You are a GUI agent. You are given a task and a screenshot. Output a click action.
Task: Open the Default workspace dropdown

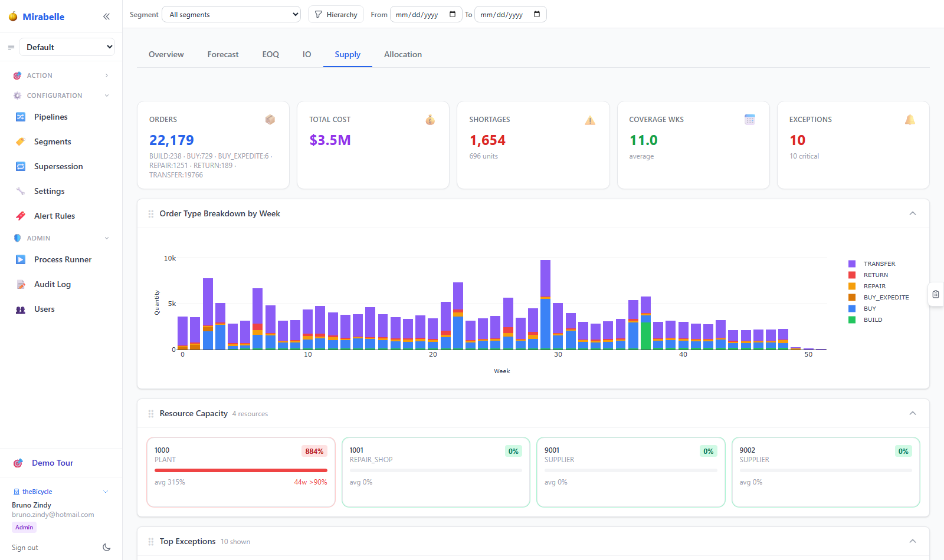click(67, 47)
